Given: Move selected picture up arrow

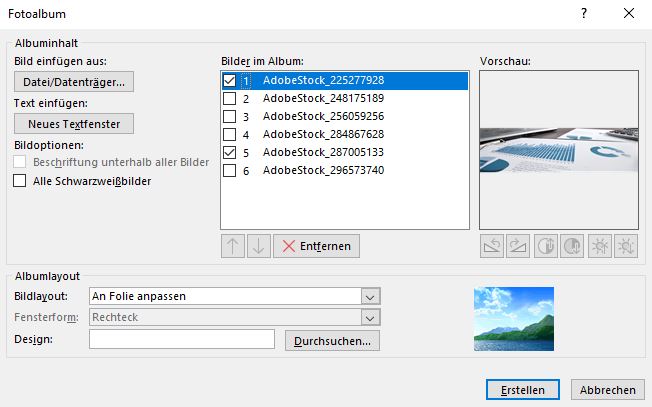Looking at the screenshot, I should [x=233, y=246].
